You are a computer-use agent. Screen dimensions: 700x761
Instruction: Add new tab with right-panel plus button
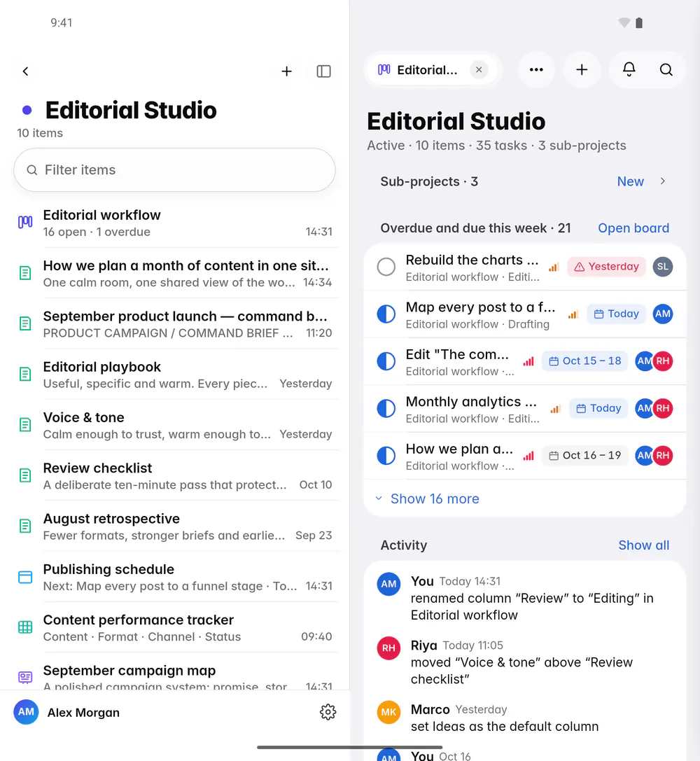tap(582, 70)
